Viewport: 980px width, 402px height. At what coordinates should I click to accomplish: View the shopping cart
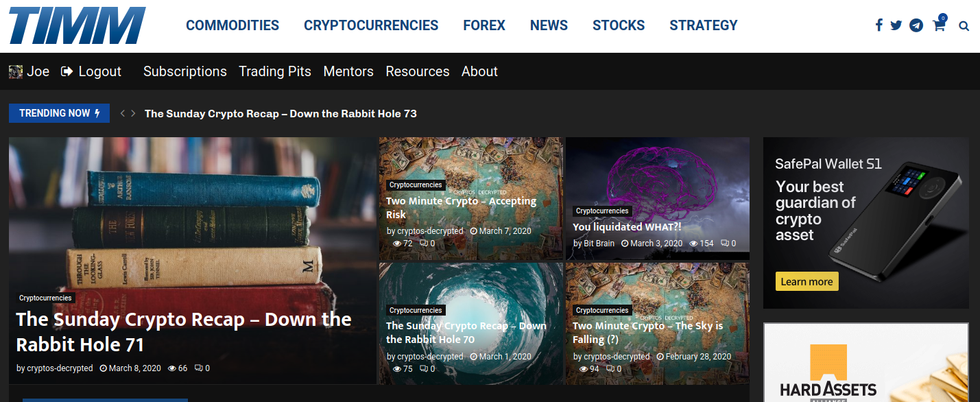[939, 25]
